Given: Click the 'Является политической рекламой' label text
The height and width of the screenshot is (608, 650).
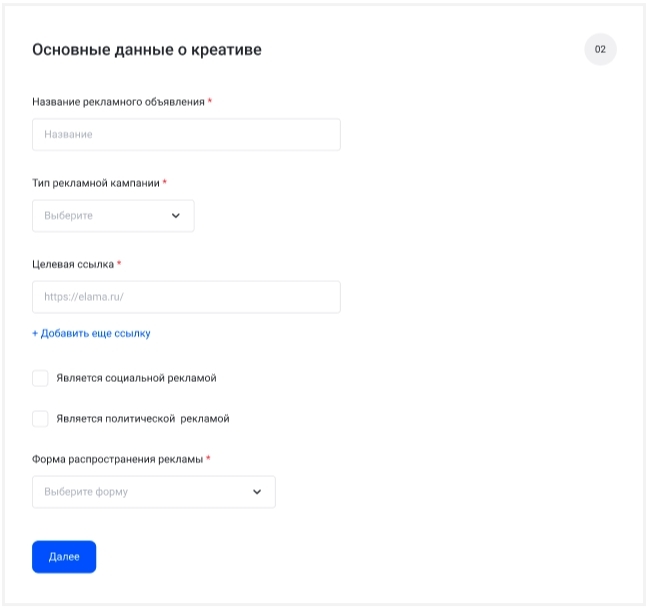Looking at the screenshot, I should [x=143, y=419].
